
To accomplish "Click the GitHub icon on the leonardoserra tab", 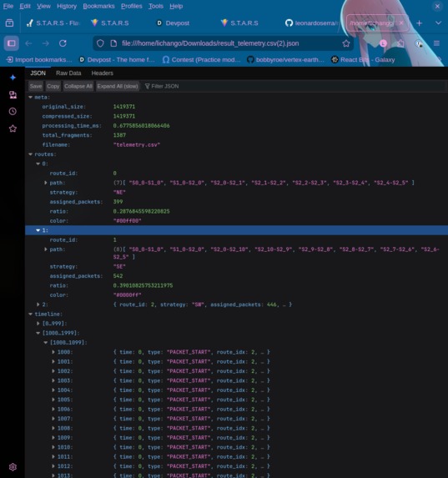I will (x=289, y=23).
